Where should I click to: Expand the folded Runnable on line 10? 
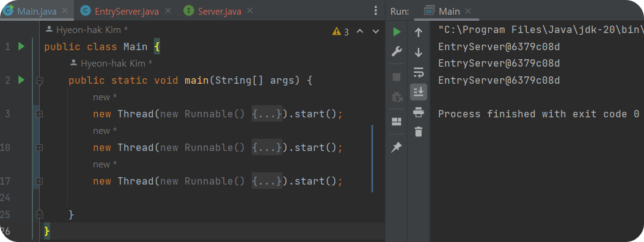point(40,147)
